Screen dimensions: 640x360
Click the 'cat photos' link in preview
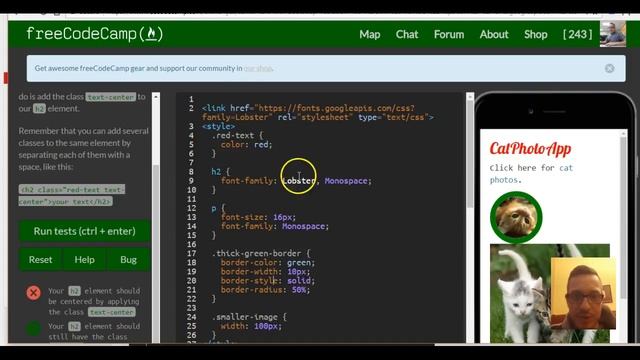pyautogui.click(x=531, y=174)
